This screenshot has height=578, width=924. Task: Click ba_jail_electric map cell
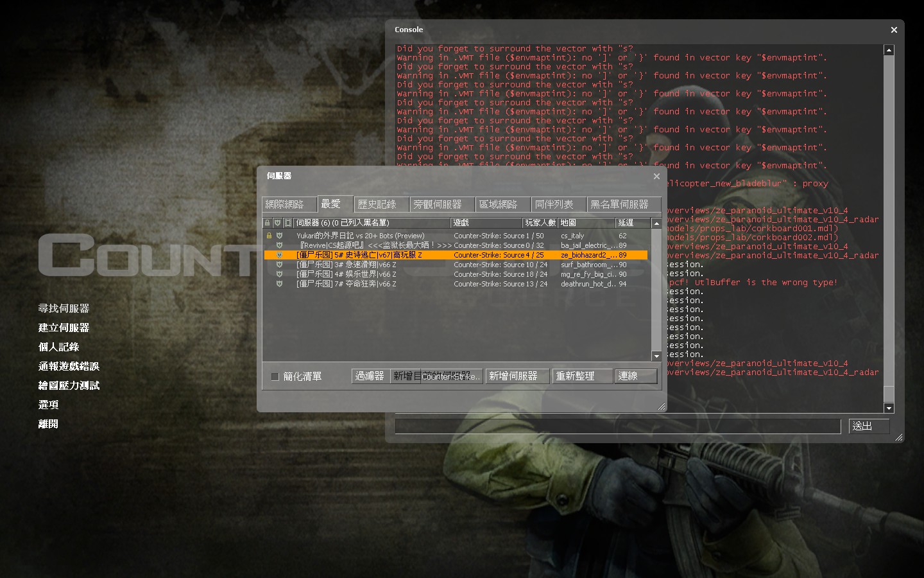pos(588,245)
